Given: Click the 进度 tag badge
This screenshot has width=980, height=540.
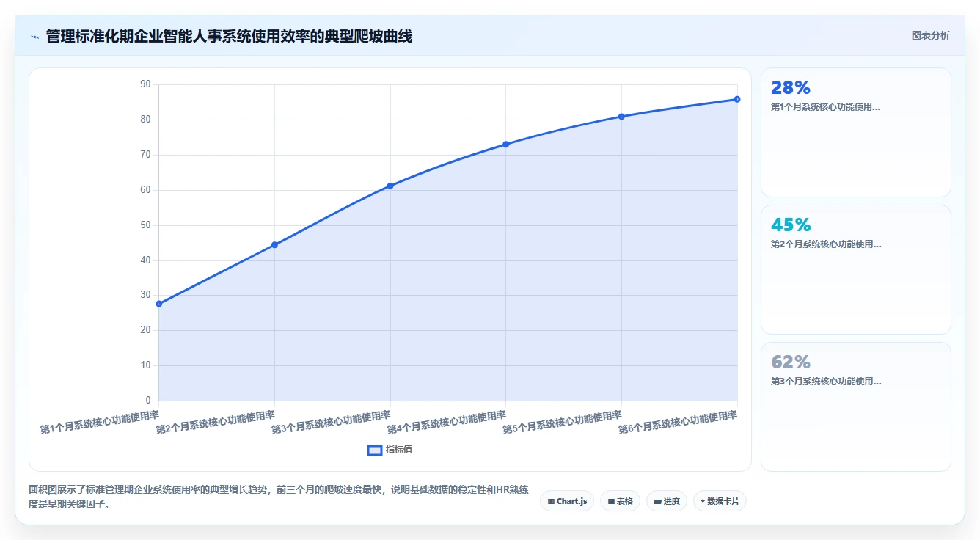Looking at the screenshot, I should click(x=667, y=501).
